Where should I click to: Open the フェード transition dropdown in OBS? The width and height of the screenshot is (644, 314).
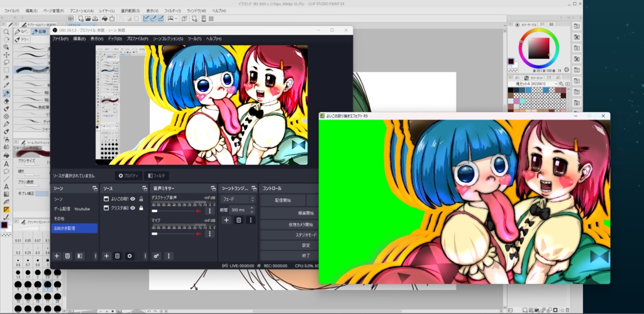pos(238,199)
